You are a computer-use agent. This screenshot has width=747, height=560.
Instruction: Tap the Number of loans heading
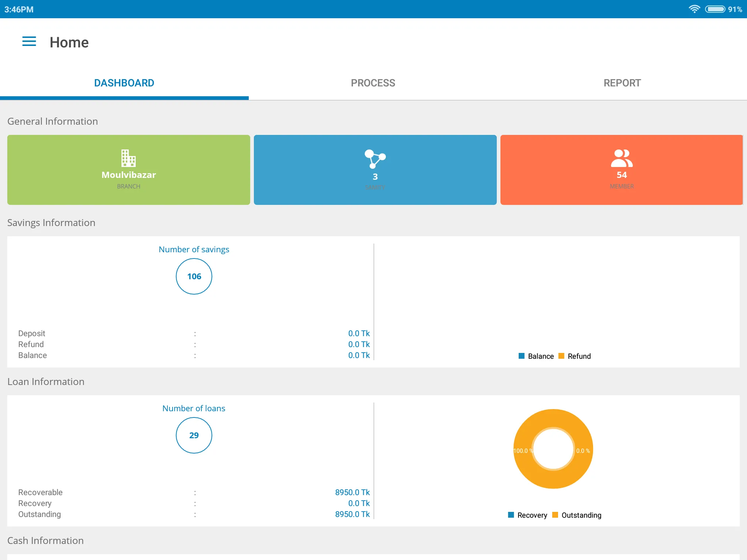pyautogui.click(x=194, y=409)
